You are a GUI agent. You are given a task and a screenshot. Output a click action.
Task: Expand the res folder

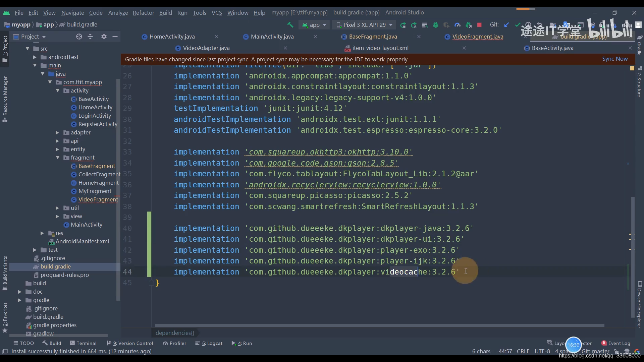[x=42, y=233]
